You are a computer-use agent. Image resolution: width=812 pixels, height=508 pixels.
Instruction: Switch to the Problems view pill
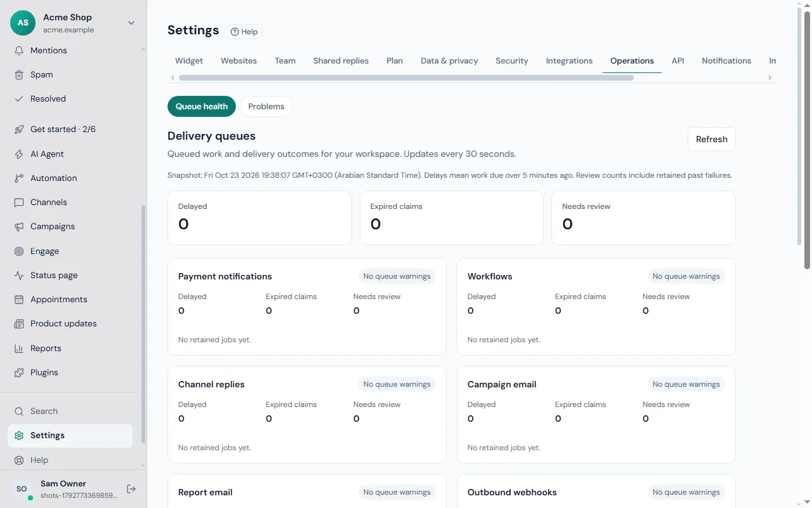point(266,106)
